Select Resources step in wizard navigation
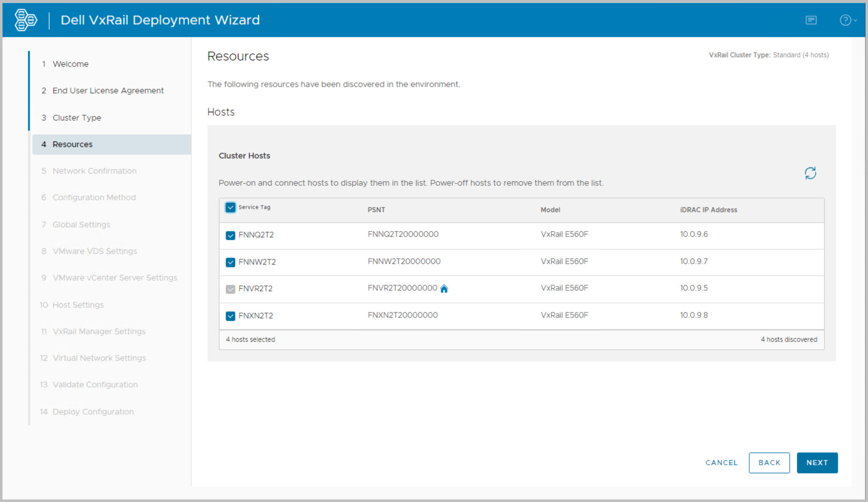 tap(72, 145)
